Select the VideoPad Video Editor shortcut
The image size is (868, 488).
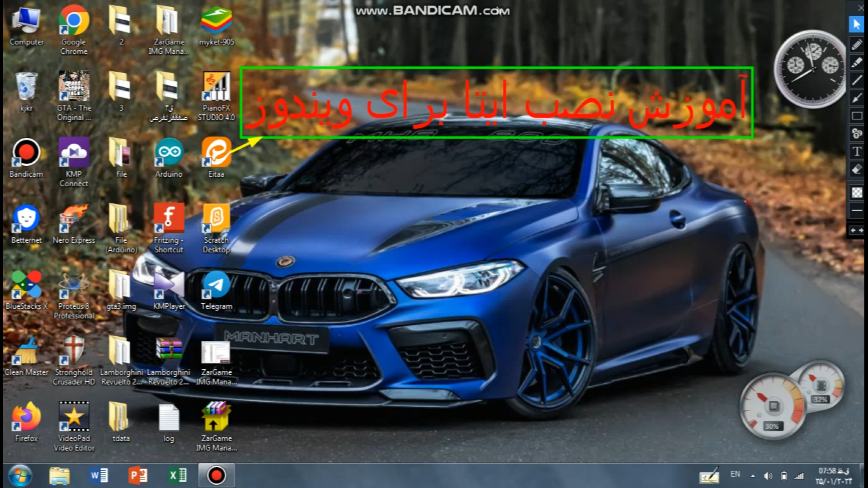point(74,426)
